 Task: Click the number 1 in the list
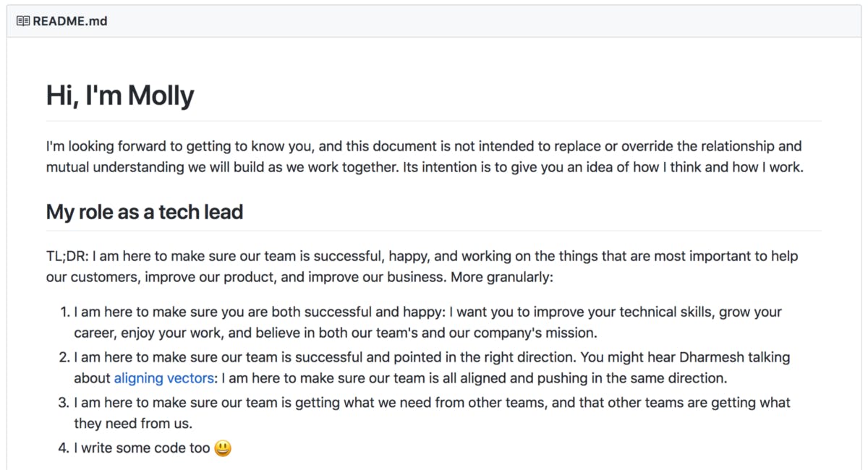[x=62, y=312]
